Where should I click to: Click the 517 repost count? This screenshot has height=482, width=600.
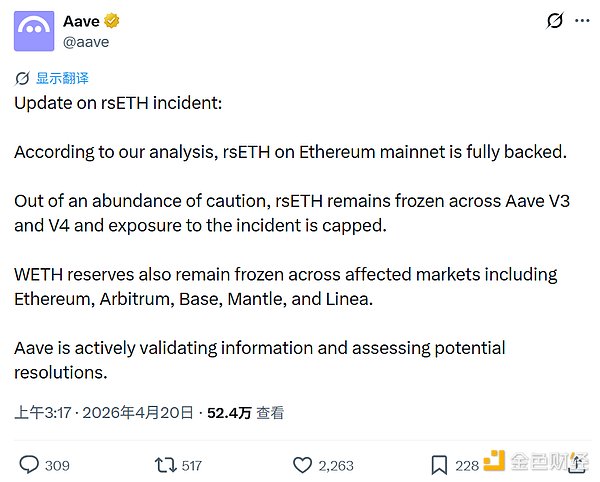192,465
